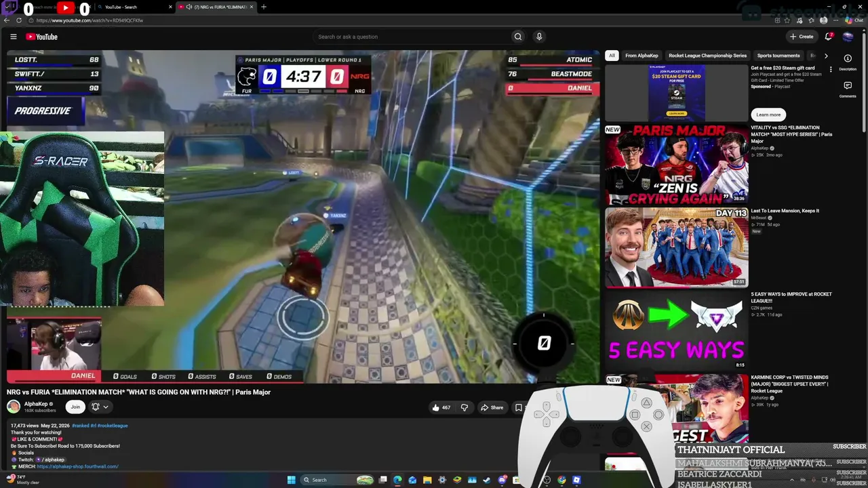
Task: Open the Steam gift card ad thumbnail
Action: (x=676, y=92)
